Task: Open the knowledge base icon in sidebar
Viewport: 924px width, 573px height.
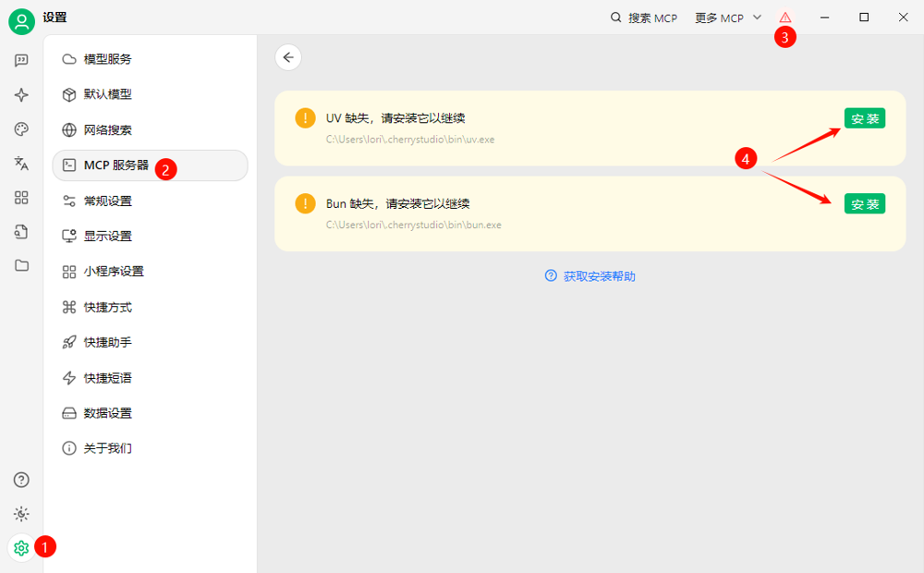Action: 21,231
